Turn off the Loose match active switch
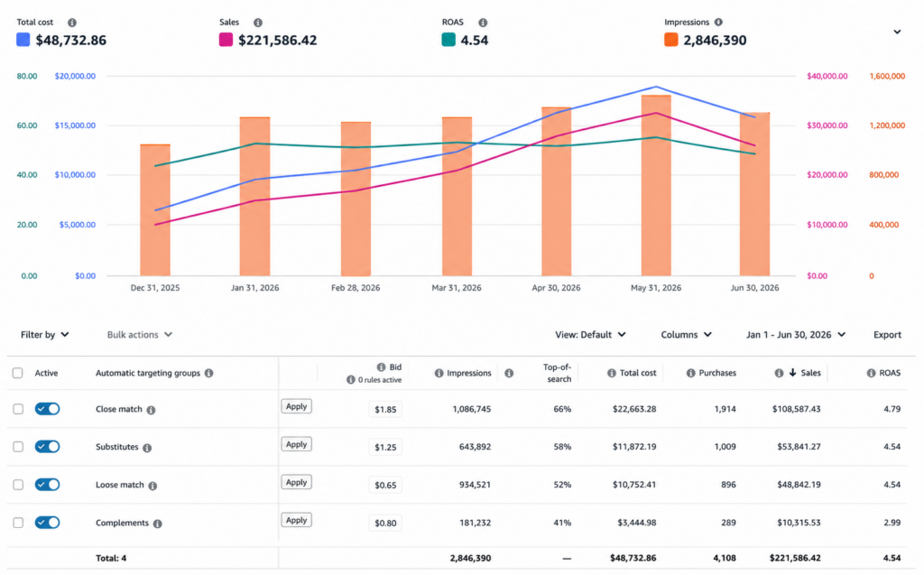 point(47,484)
